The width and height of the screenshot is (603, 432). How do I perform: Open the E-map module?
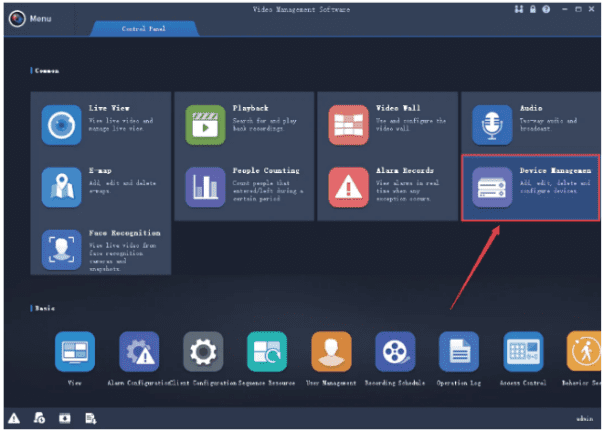(100, 187)
